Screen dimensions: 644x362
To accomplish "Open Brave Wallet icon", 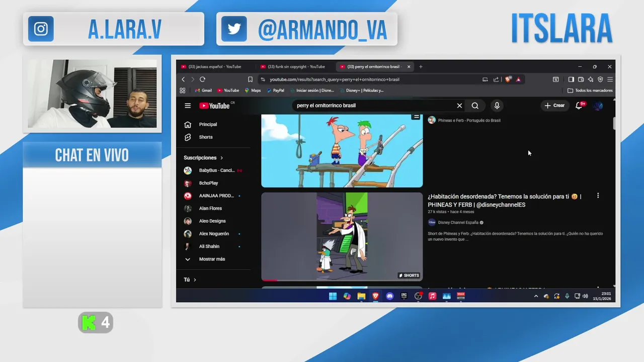I will [x=581, y=79].
